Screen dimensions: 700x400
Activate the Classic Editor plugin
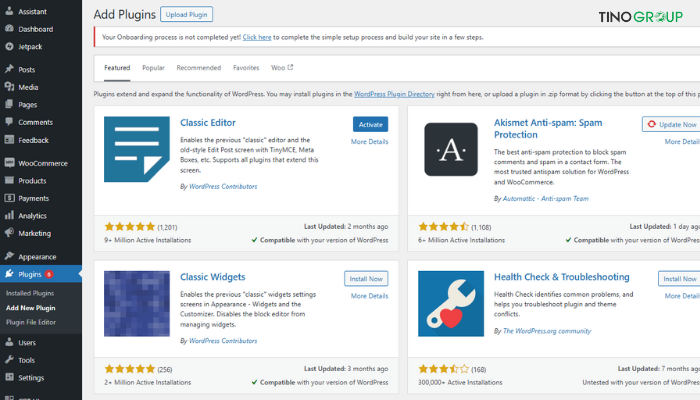point(370,125)
